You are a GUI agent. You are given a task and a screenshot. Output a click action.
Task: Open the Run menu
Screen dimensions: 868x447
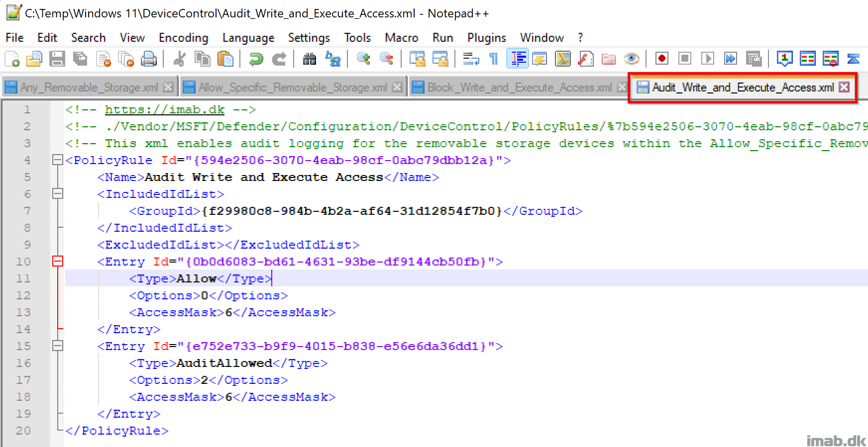tap(443, 38)
